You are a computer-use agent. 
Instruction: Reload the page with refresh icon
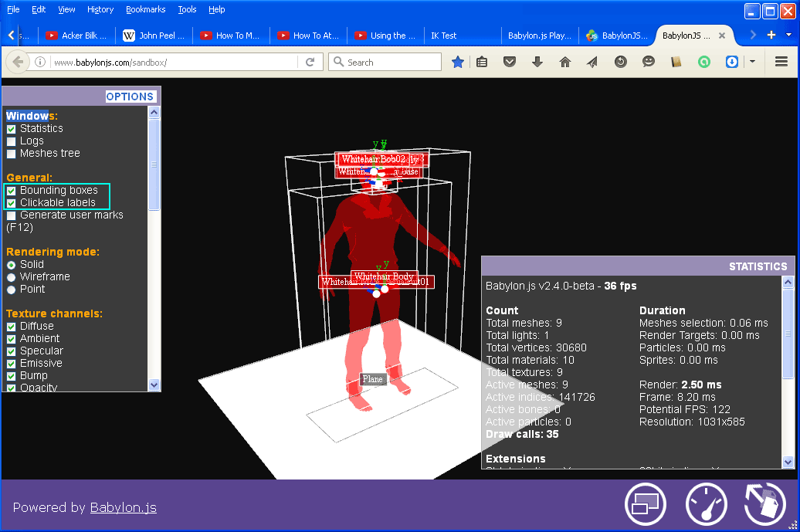click(x=310, y=63)
